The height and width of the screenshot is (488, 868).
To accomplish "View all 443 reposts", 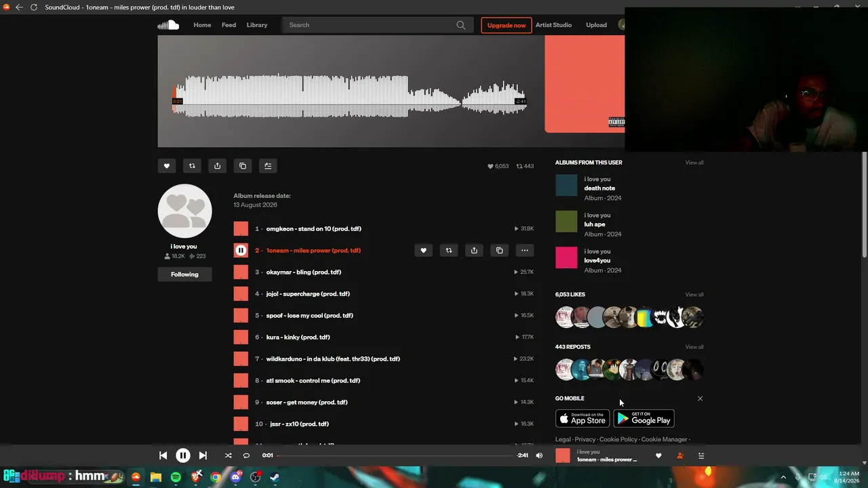I will pos(694,347).
